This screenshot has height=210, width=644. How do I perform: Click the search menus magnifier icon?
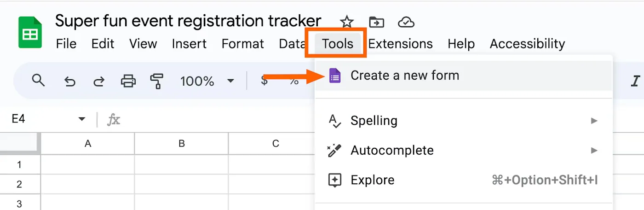[38, 81]
